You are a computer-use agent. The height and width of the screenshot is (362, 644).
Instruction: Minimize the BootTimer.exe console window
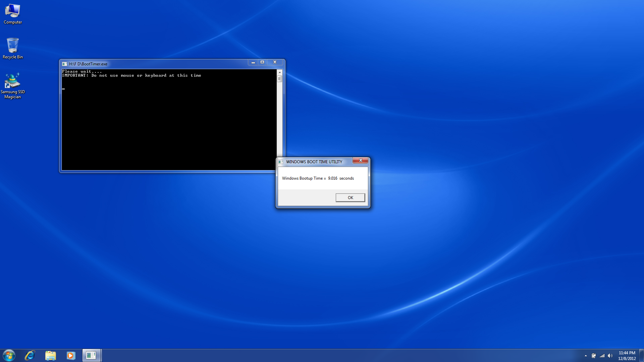click(253, 62)
